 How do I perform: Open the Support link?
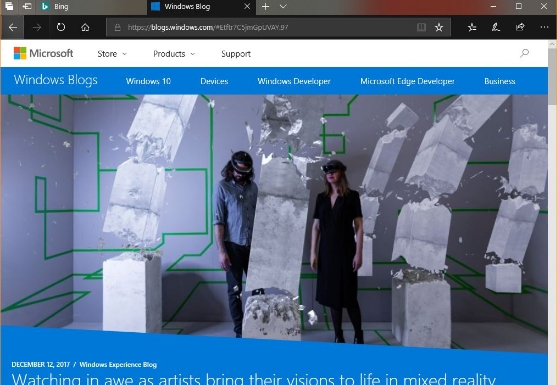pyautogui.click(x=236, y=54)
